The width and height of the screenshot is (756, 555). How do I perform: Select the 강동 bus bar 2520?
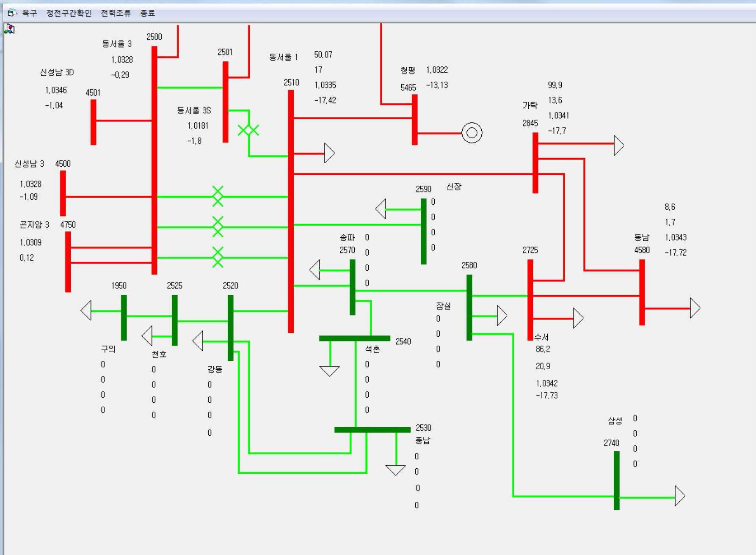tap(230, 328)
